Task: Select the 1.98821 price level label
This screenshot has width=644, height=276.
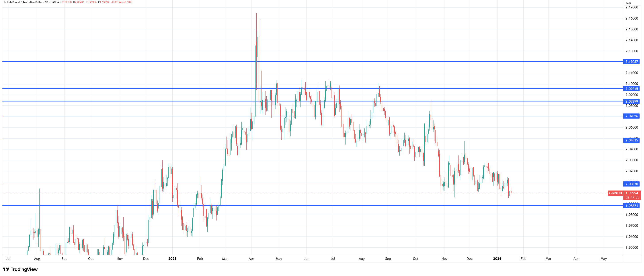Action: [632, 206]
